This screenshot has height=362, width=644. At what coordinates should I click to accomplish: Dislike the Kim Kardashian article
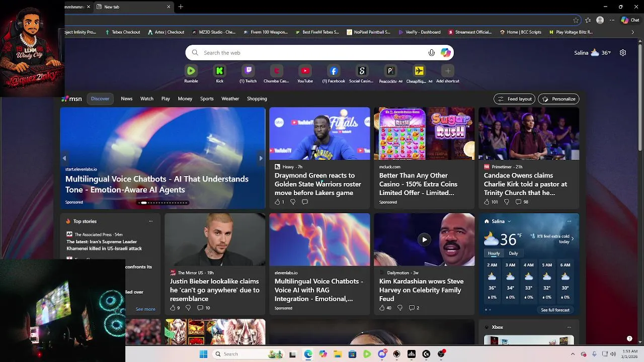pyautogui.click(x=400, y=308)
